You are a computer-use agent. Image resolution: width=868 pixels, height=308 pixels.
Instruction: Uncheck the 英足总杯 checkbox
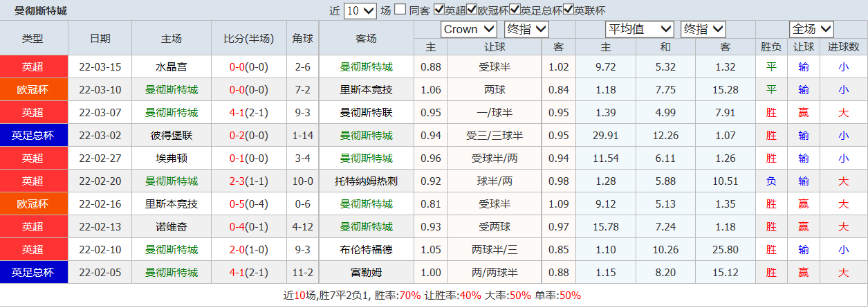point(515,10)
